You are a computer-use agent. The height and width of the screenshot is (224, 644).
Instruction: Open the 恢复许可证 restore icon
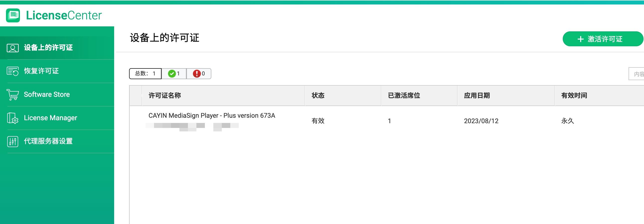click(12, 71)
